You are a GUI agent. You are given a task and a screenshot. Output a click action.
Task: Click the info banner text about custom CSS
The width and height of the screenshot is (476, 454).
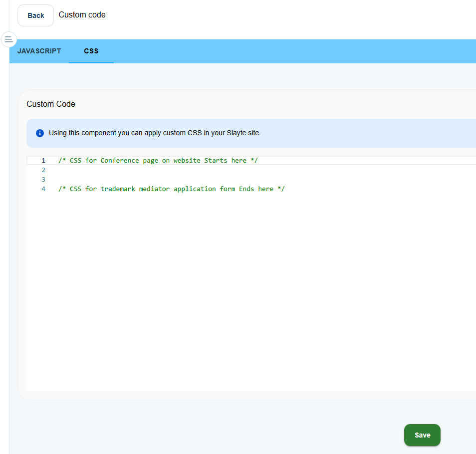point(155,133)
